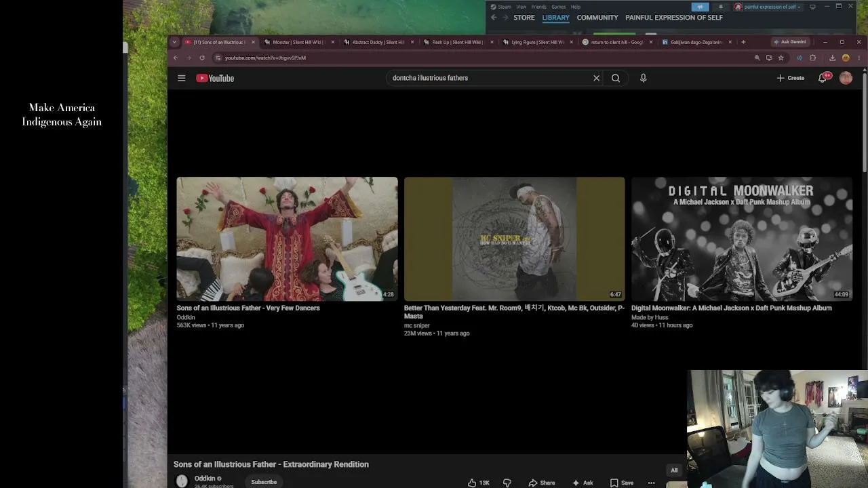Open the YouTube account avatar menu
The height and width of the screenshot is (488, 868).
point(846,78)
